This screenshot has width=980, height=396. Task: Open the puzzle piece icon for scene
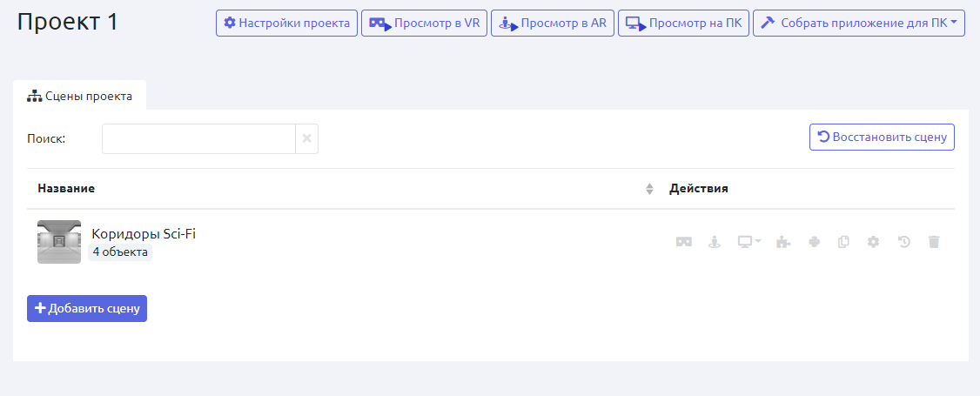(783, 242)
